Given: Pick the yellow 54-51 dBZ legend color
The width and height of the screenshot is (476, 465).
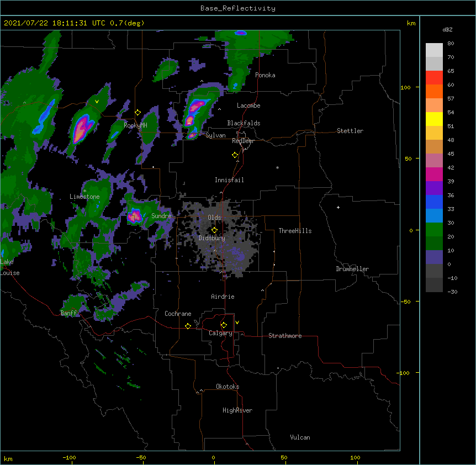Looking at the screenshot, I should click(434, 119).
